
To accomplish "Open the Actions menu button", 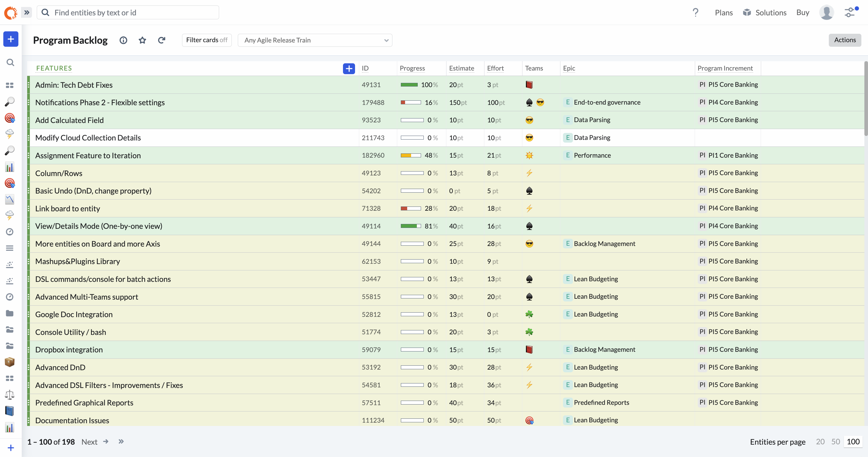I will (844, 40).
